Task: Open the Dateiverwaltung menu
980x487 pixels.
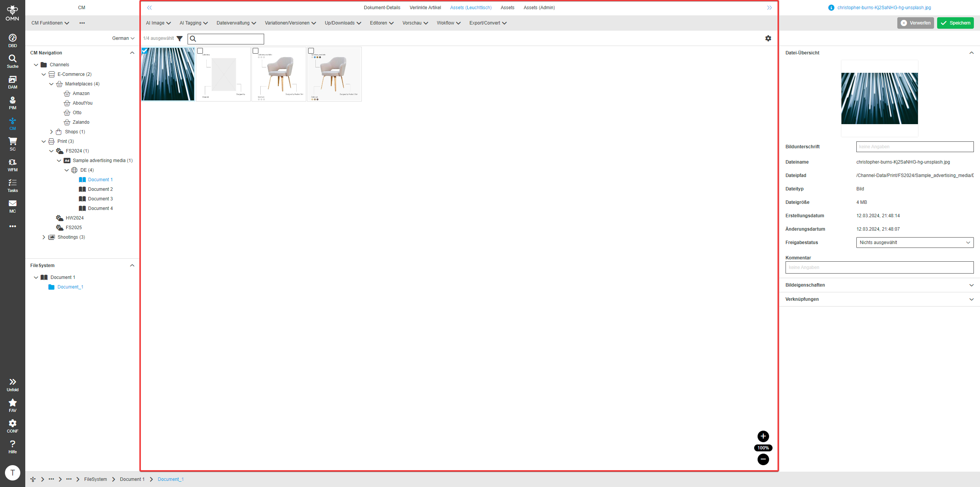Action: (x=236, y=23)
